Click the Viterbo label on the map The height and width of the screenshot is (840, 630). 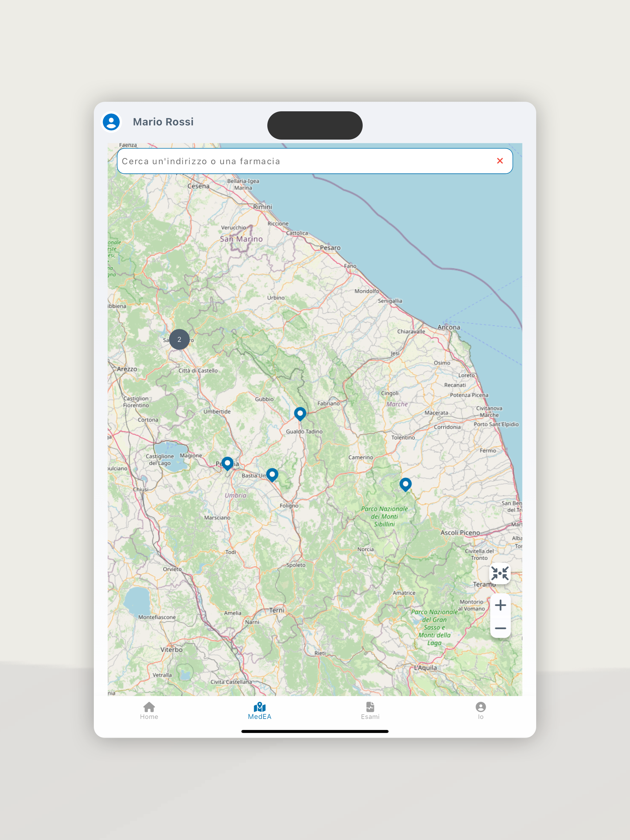[x=171, y=650]
